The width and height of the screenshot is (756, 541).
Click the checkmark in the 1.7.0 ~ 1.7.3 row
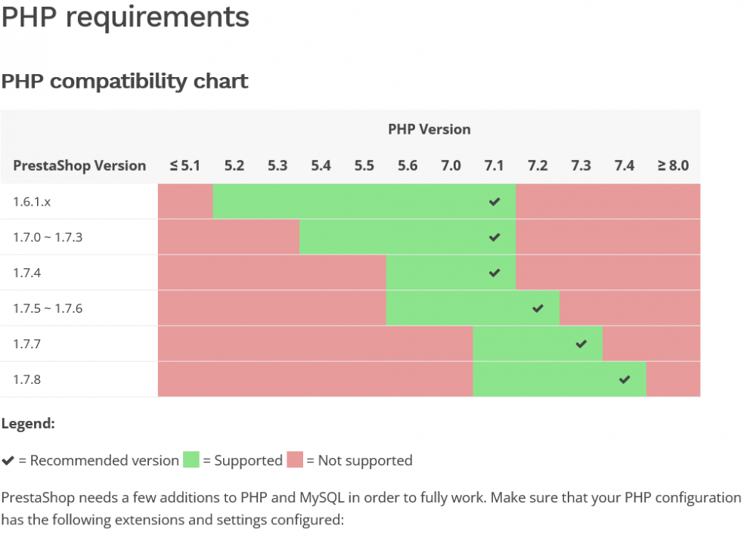494,237
